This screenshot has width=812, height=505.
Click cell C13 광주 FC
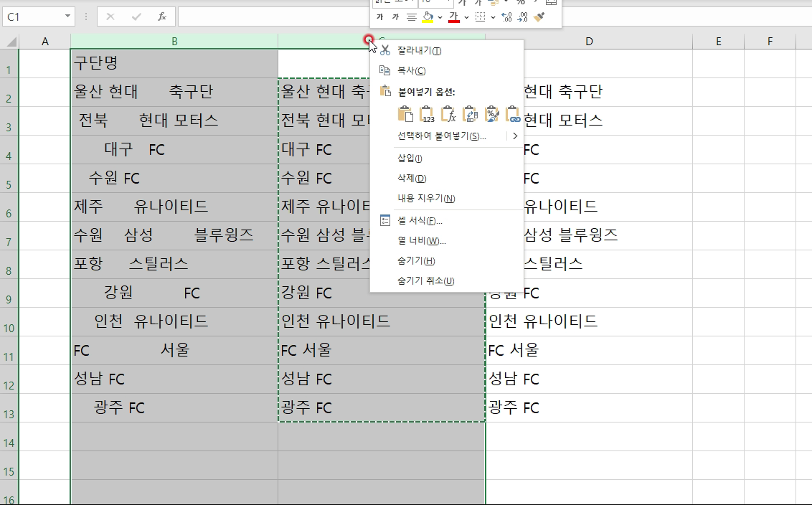point(382,408)
